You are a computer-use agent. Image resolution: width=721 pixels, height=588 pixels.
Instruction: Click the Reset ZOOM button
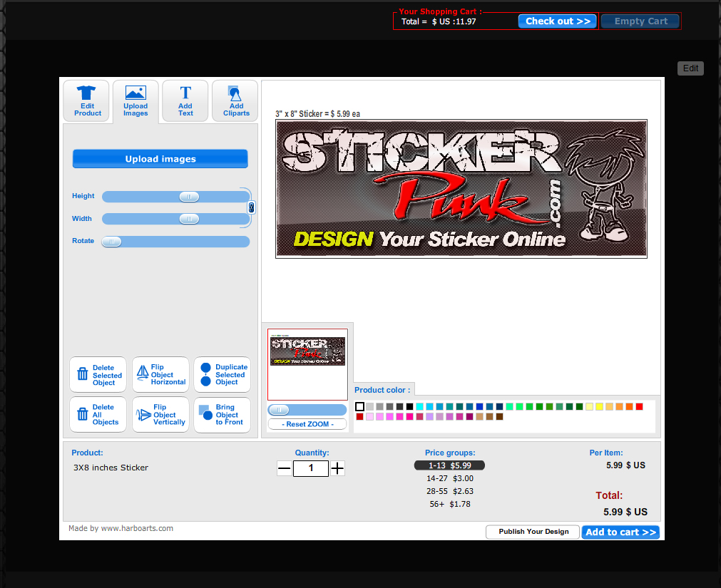click(307, 424)
